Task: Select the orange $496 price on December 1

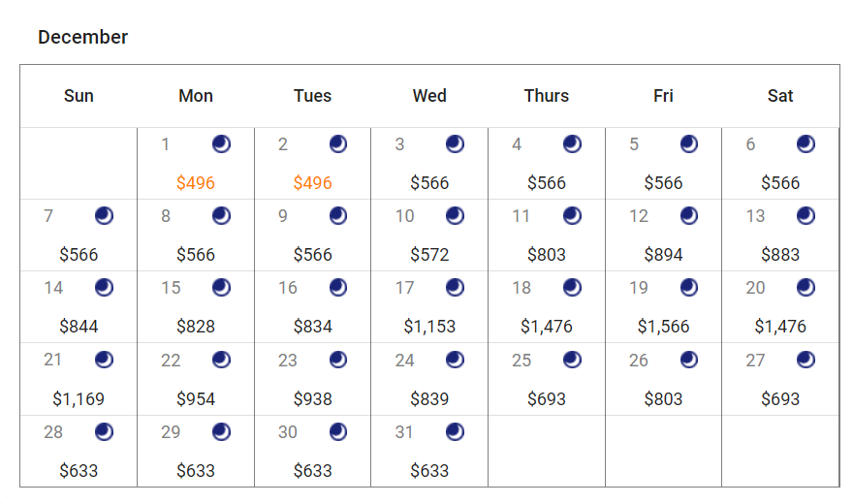Action: 196,183
